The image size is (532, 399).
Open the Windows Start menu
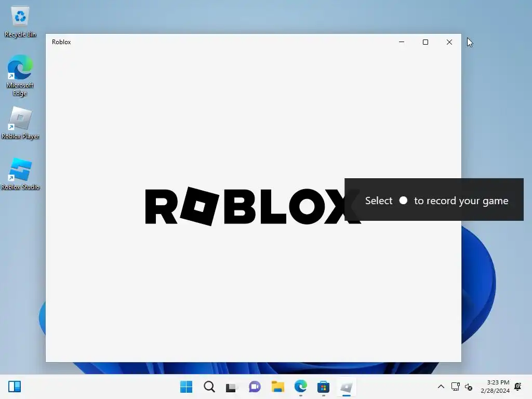[x=187, y=387]
